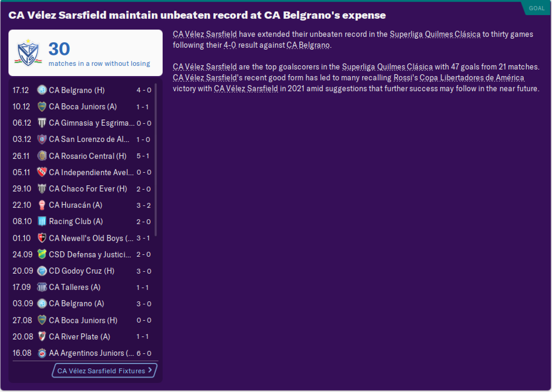The height and width of the screenshot is (392, 552).
Task: Select CSD Defensa y Justici... 2 - 0 row
Action: pos(82,254)
